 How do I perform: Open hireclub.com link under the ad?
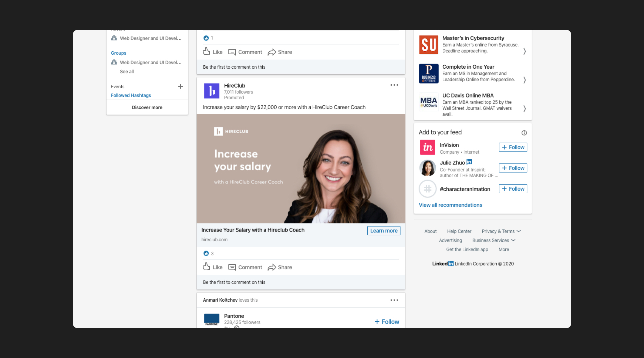[x=214, y=240]
